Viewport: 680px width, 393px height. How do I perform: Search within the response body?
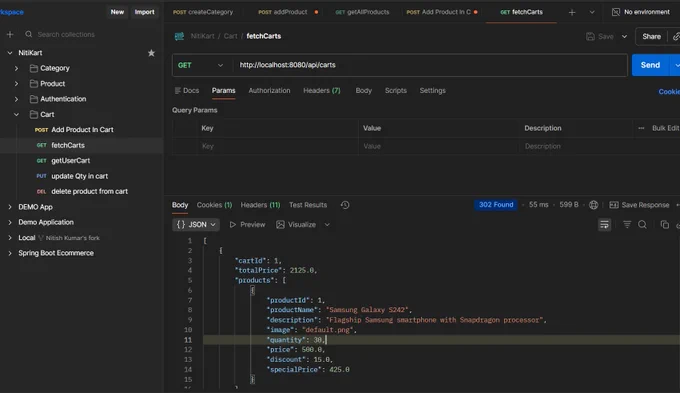(642, 225)
